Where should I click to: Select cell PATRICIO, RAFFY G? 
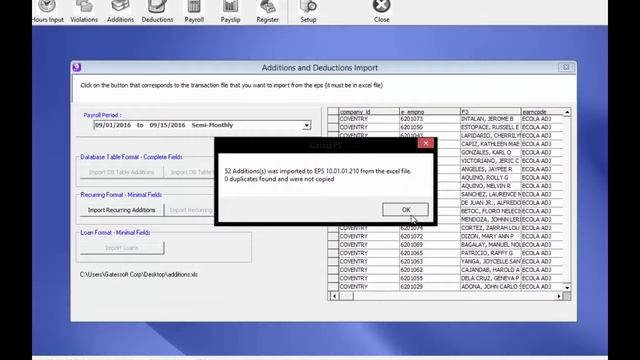click(x=490, y=253)
